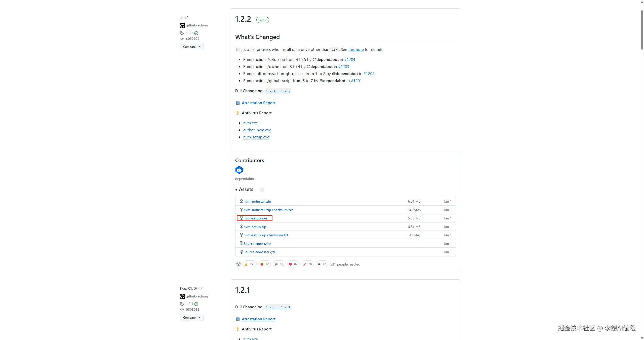The height and width of the screenshot is (340, 644).
Task: Open the Compare dropdown for release 1.2.1
Action: pyautogui.click(x=192, y=317)
